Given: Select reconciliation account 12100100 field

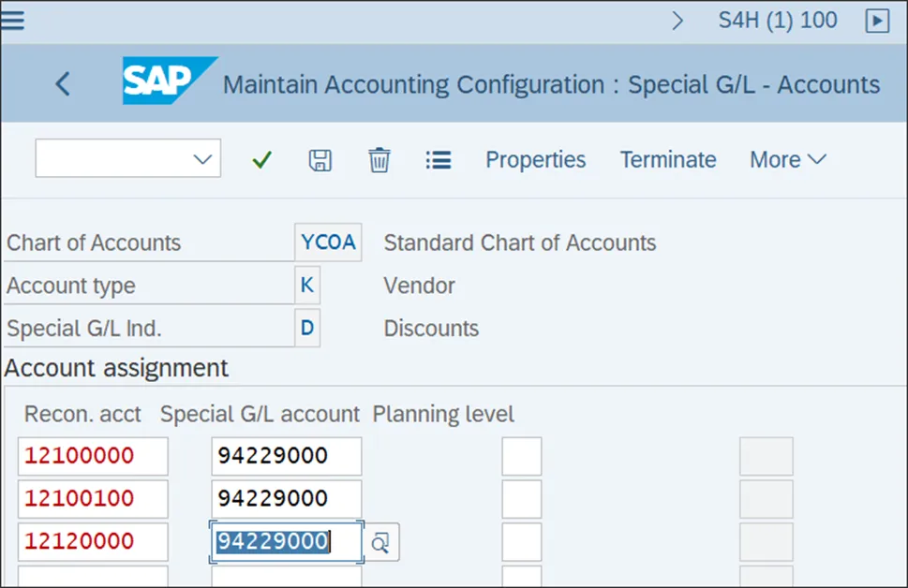Looking at the screenshot, I should point(93,499).
